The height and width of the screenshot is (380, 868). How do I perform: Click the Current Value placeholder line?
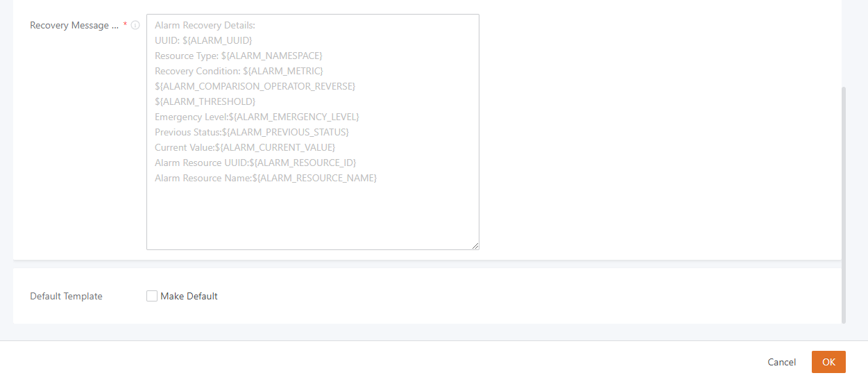[x=245, y=147]
